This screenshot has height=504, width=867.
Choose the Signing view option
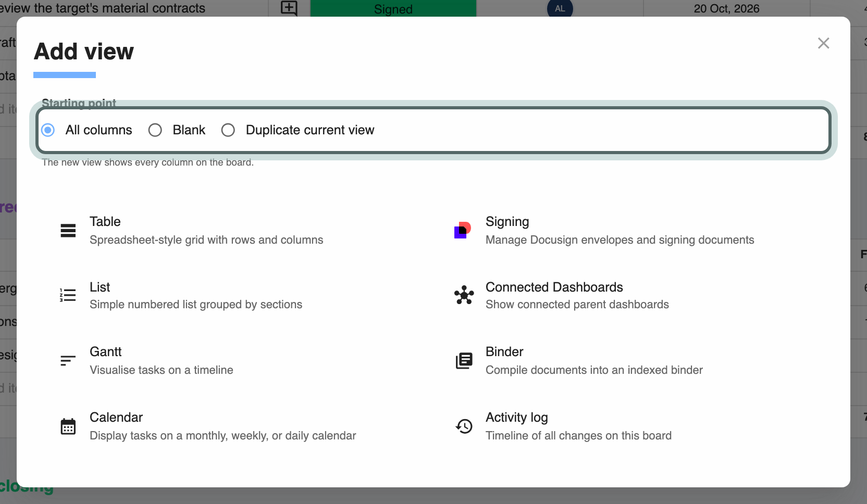[507, 221]
